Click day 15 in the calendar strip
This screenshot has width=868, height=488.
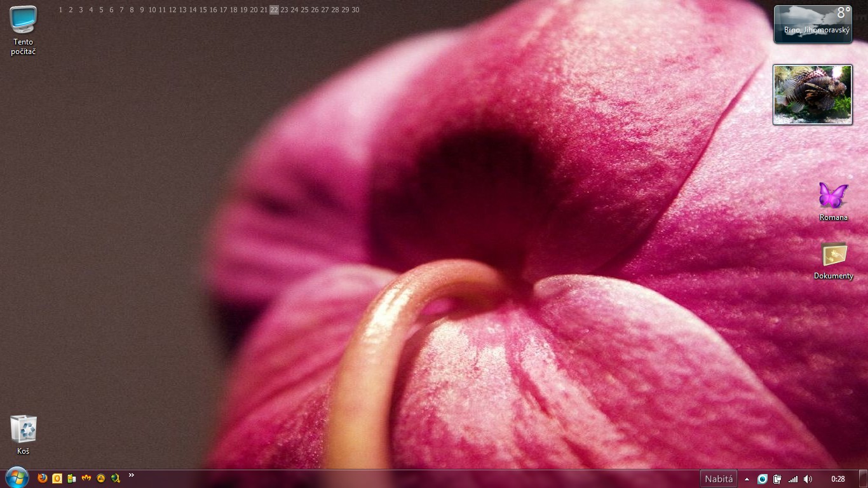[x=203, y=10]
